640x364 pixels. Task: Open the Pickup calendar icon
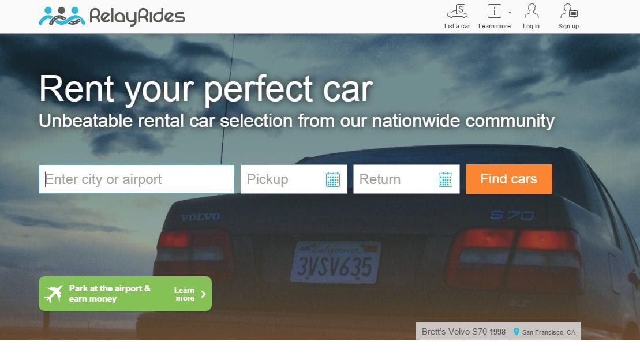[332, 179]
